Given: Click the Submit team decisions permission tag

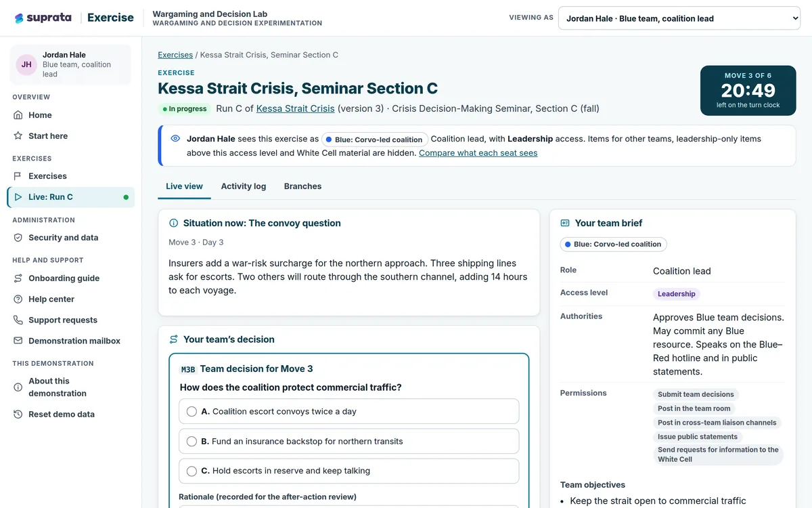Looking at the screenshot, I should pyautogui.click(x=696, y=394).
